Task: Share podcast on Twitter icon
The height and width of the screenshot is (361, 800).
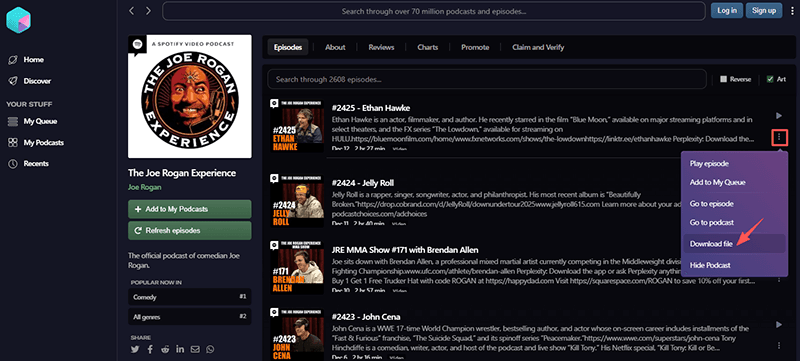Action: [x=135, y=349]
